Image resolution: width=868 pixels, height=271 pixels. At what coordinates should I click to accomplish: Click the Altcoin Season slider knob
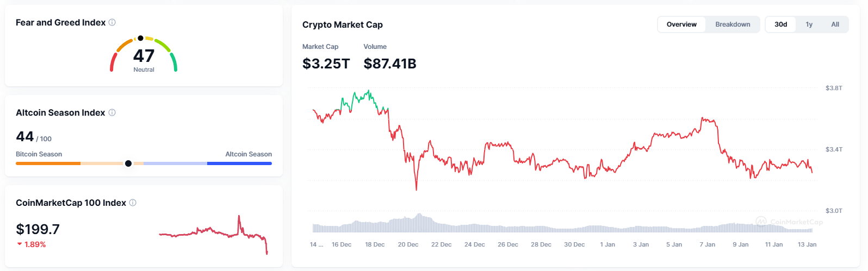tap(128, 163)
